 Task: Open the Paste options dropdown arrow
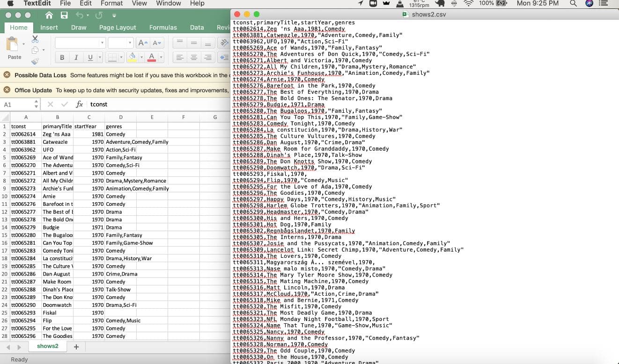(x=23, y=44)
